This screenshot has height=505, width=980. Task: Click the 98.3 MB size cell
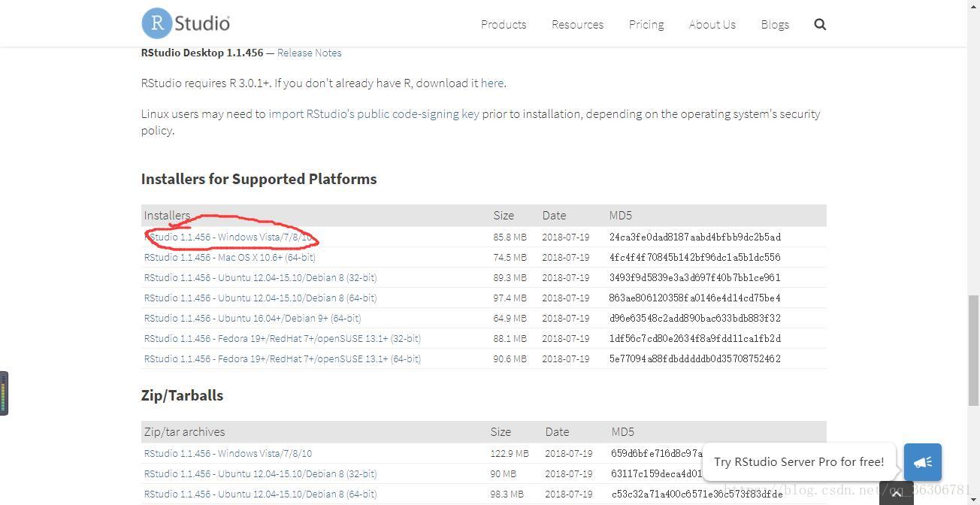point(507,494)
